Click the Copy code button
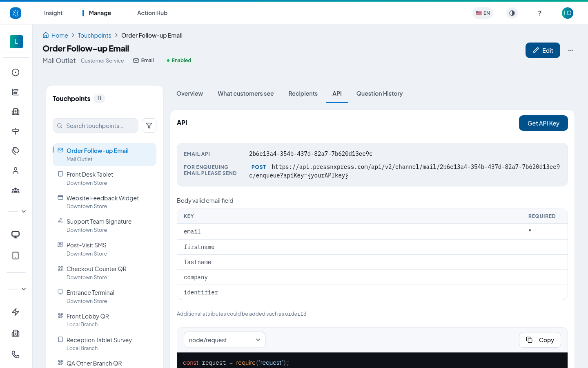The height and width of the screenshot is (368, 588). click(540, 340)
